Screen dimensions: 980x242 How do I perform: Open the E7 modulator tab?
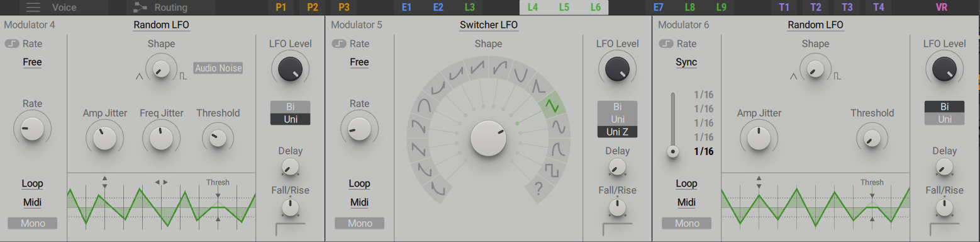[x=659, y=8]
